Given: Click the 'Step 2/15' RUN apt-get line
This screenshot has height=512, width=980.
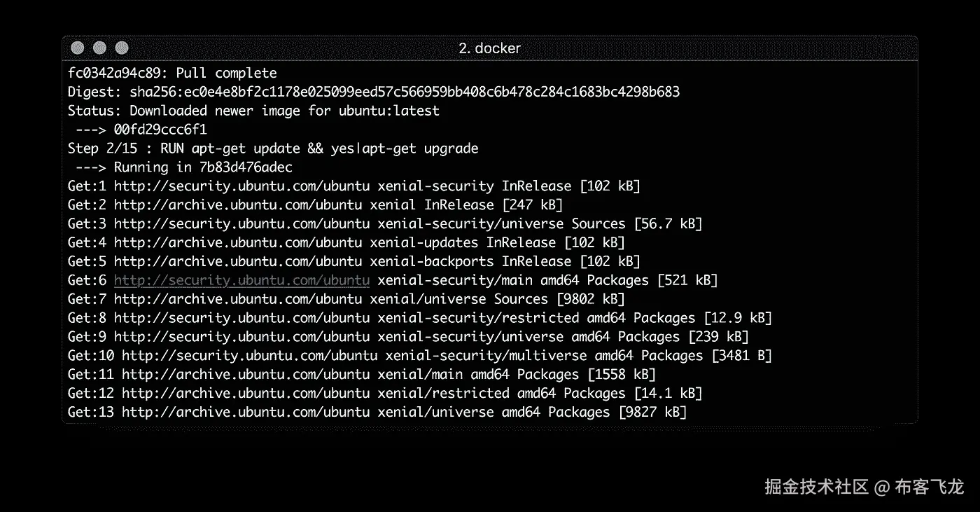Looking at the screenshot, I should (273, 148).
